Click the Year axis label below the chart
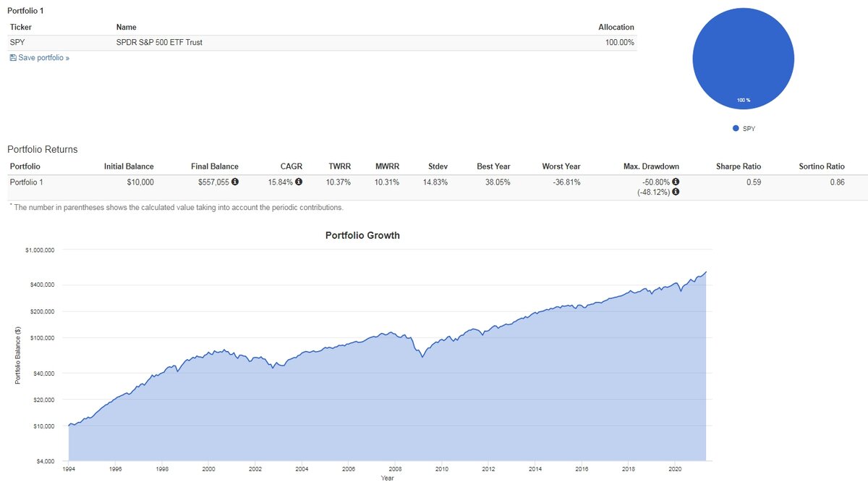The width and height of the screenshot is (868, 485). point(388,477)
